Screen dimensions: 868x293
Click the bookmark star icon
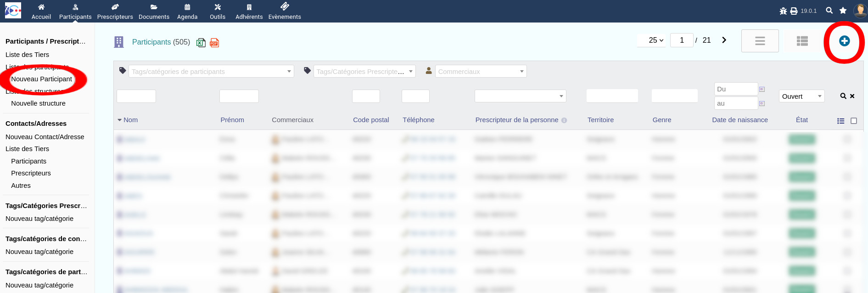click(x=843, y=10)
